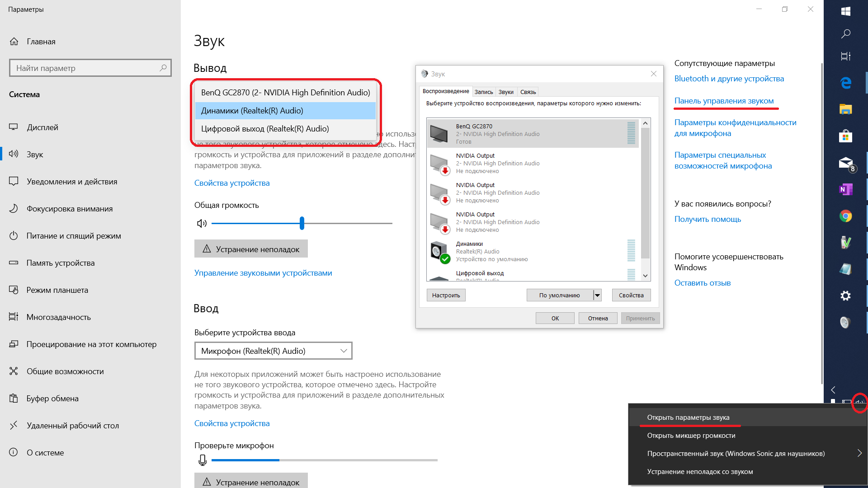Click the Windows Start icon

(846, 11)
